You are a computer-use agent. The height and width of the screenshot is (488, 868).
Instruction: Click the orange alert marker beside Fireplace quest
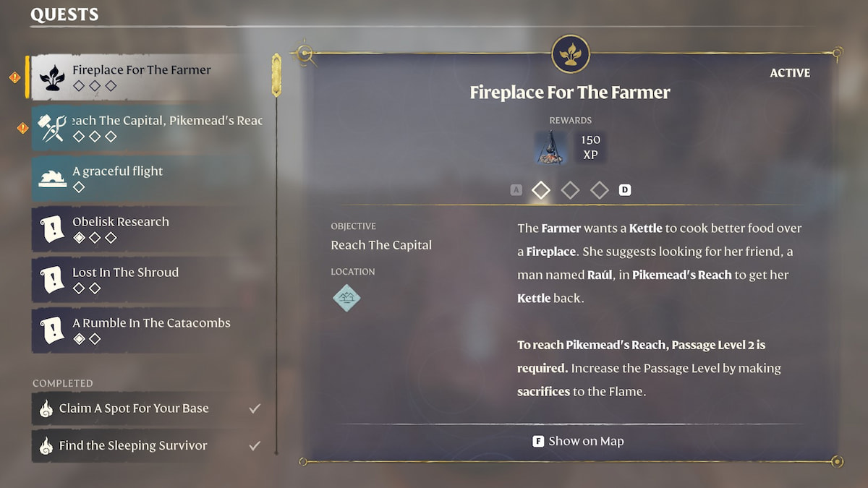pyautogui.click(x=14, y=77)
